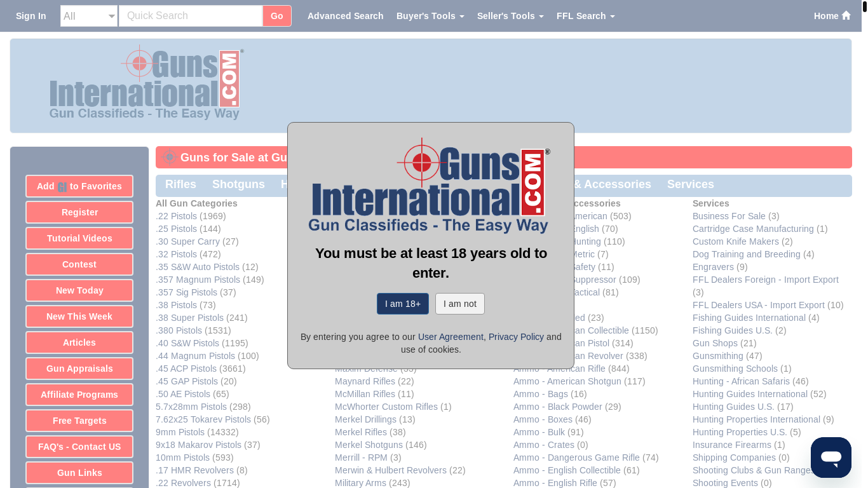Click Sign In

pyautogui.click(x=31, y=16)
